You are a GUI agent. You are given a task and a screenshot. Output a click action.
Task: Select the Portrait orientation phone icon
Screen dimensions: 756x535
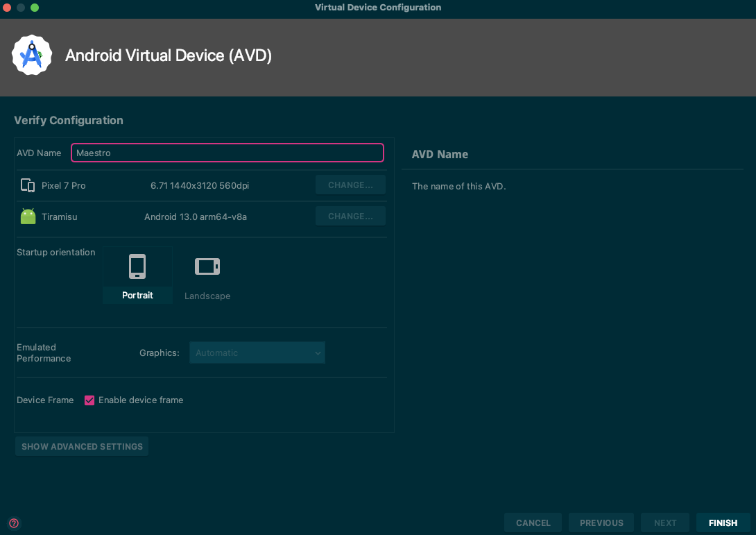coord(137,266)
